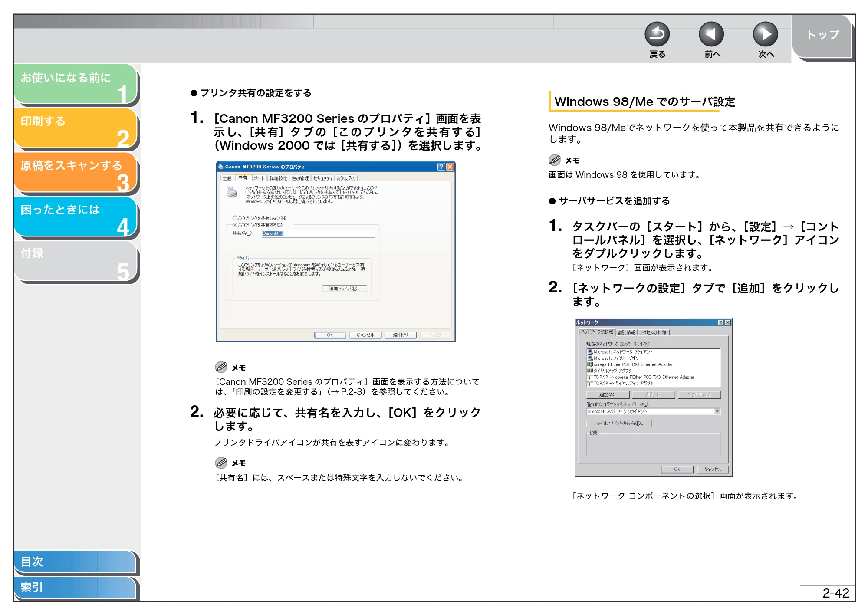868x614 pixels.
Task: Click the 戻る (back) round icon
Action: click(x=657, y=34)
